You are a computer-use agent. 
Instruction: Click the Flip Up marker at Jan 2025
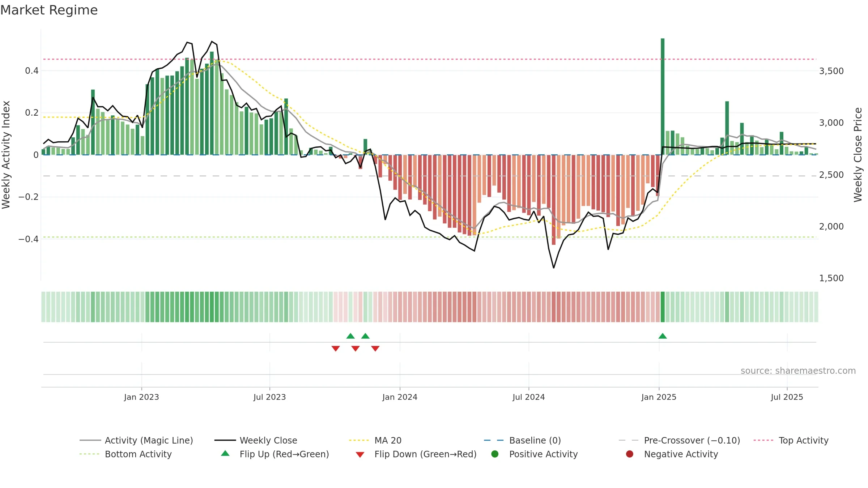pyautogui.click(x=663, y=336)
